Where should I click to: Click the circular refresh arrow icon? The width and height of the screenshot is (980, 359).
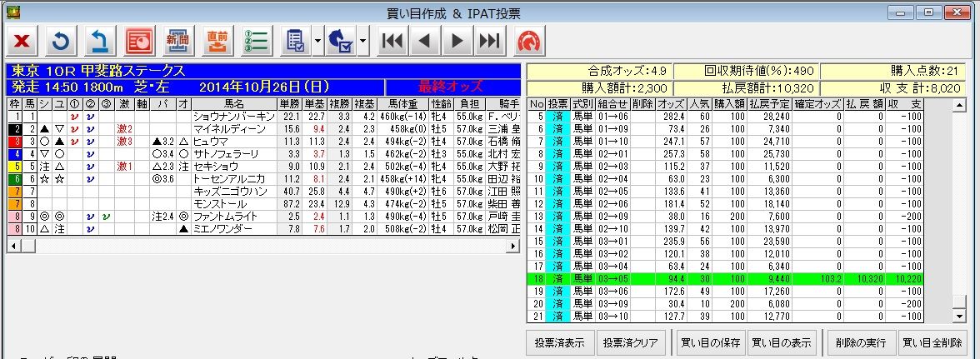coord(62,41)
